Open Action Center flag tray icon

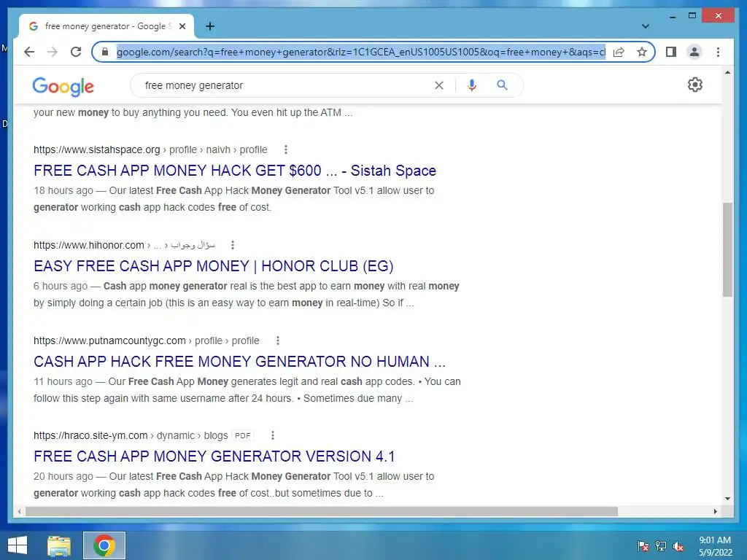[x=643, y=546]
